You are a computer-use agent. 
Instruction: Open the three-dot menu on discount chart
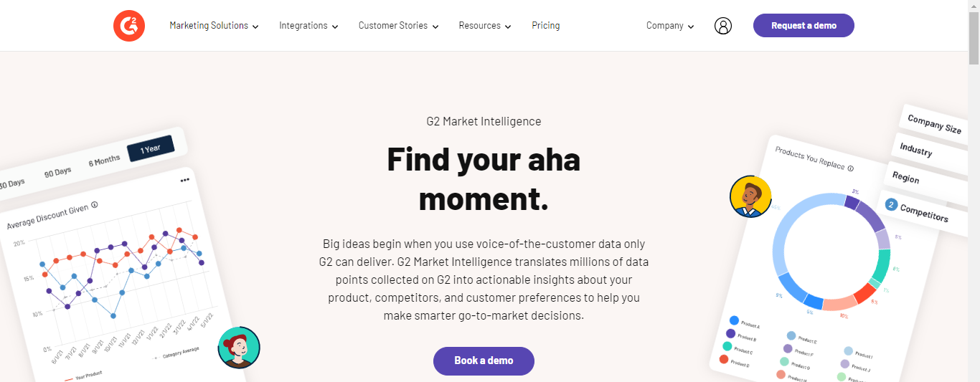(x=184, y=180)
